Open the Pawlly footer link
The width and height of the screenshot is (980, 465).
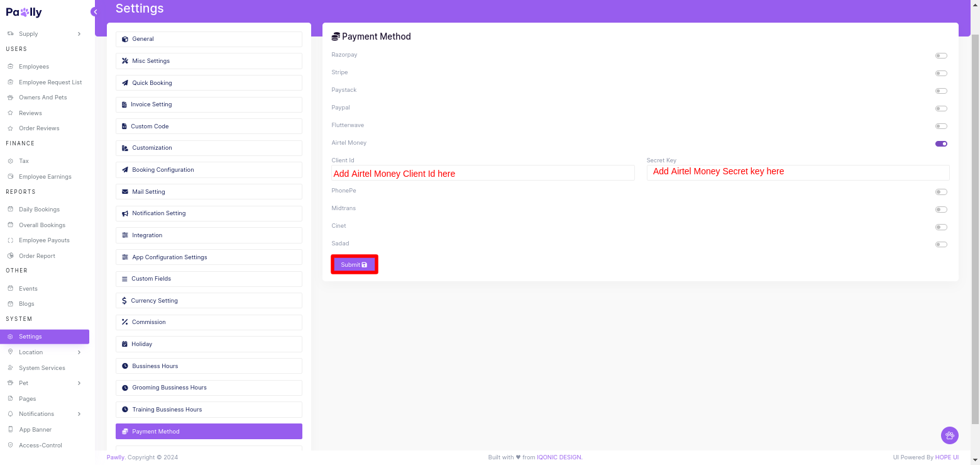click(115, 457)
